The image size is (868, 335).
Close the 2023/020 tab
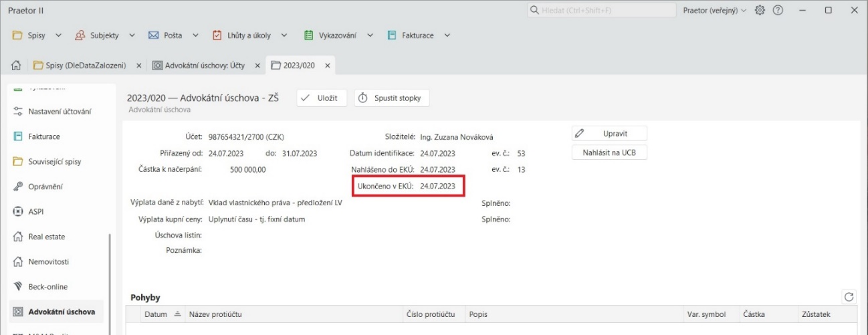[x=327, y=66]
